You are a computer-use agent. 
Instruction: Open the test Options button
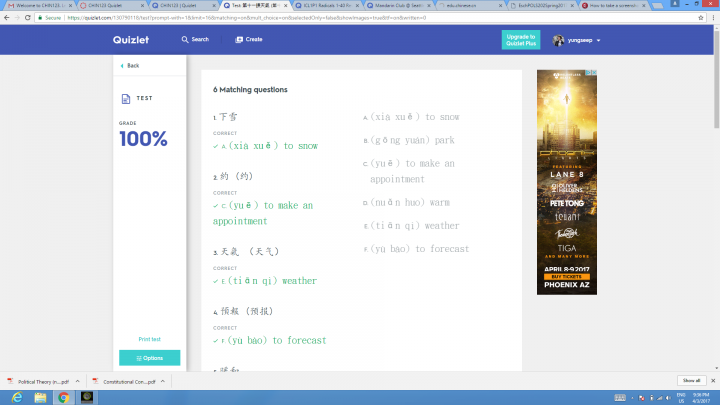(x=150, y=358)
